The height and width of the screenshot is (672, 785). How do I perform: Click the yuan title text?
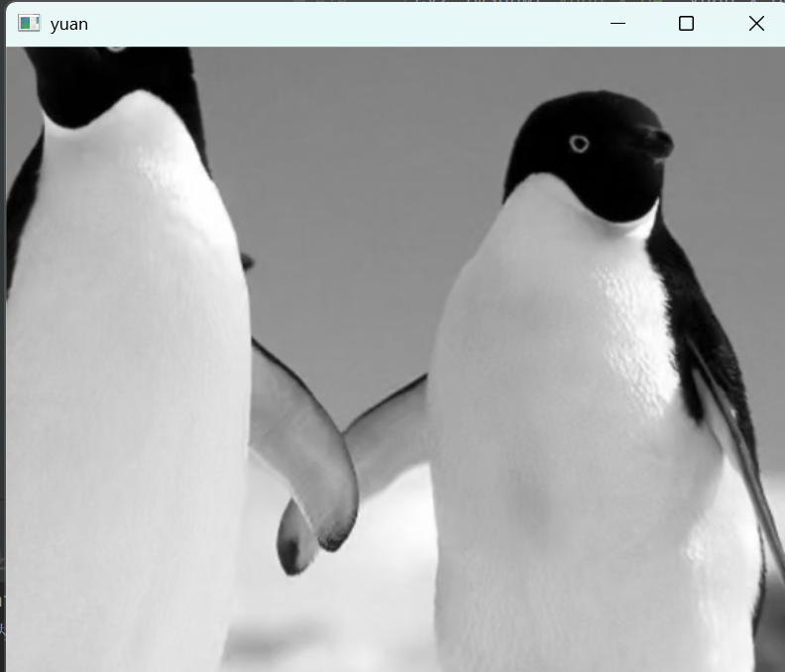tap(69, 25)
